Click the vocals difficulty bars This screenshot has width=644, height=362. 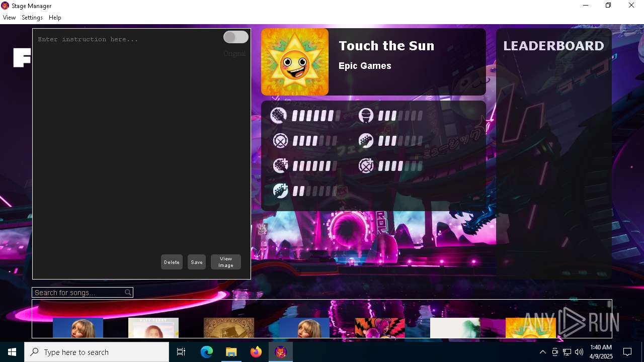pyautogui.click(x=400, y=116)
